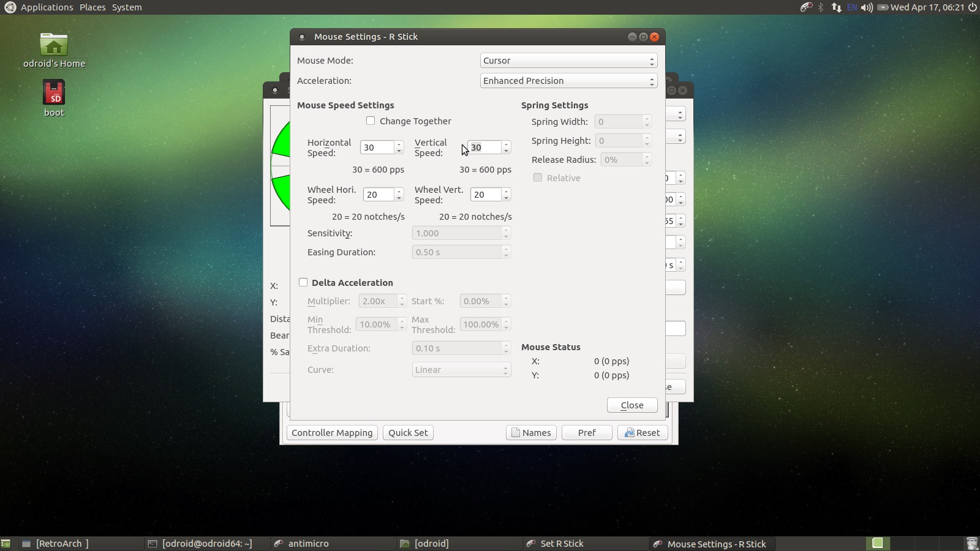The height and width of the screenshot is (551, 980).
Task: Click the show desktop icon in taskbar
Action: [x=6, y=544]
